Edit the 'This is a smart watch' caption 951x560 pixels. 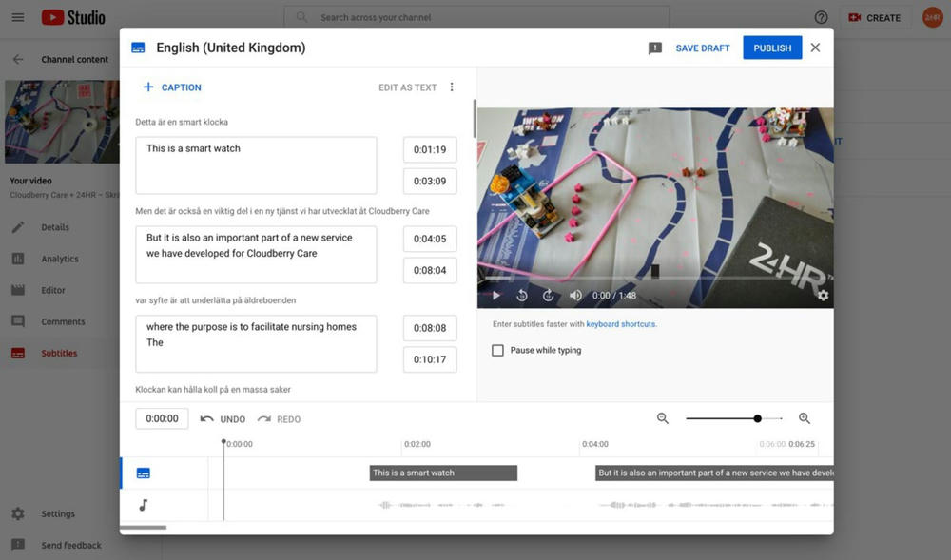(x=256, y=165)
